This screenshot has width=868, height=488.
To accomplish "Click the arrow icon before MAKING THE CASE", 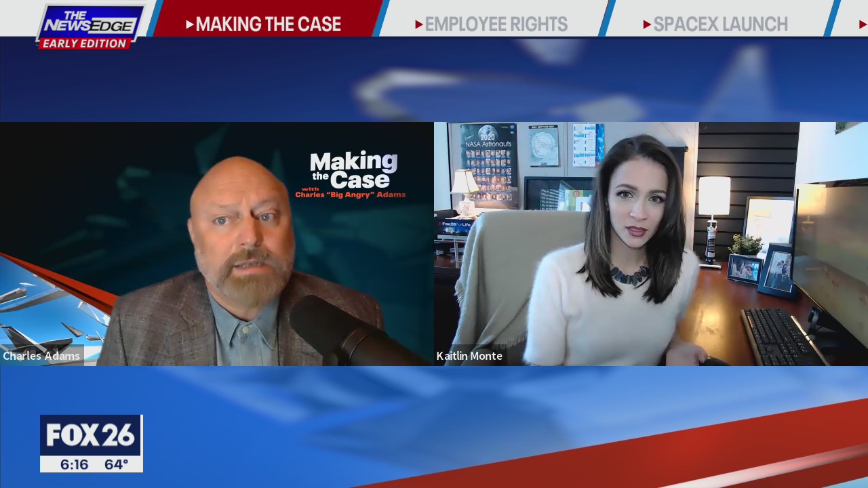I will coord(189,24).
